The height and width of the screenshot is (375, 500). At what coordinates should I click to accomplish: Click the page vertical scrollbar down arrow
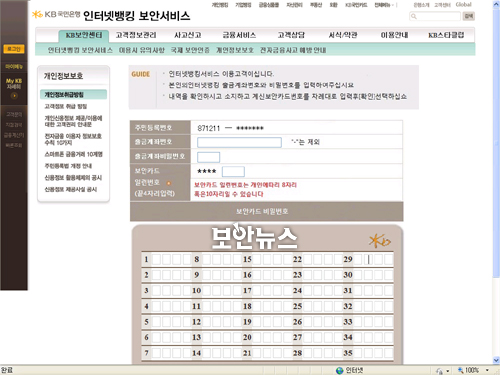(x=496, y=360)
